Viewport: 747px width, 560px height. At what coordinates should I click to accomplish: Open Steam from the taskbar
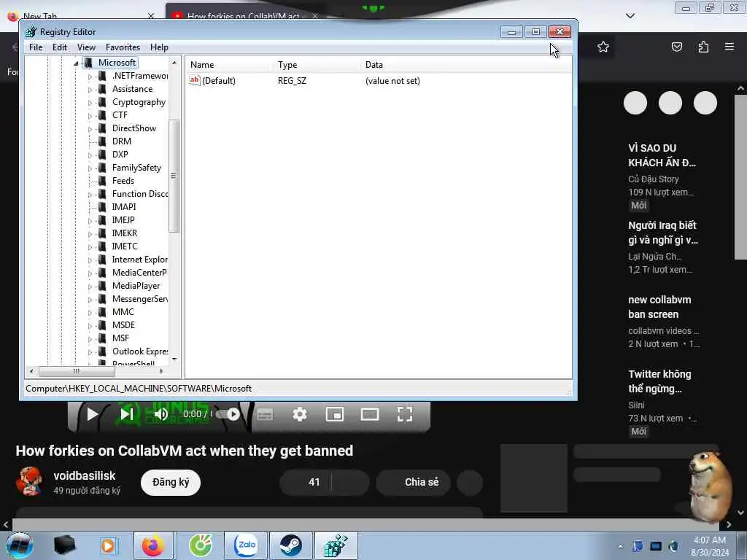291,545
